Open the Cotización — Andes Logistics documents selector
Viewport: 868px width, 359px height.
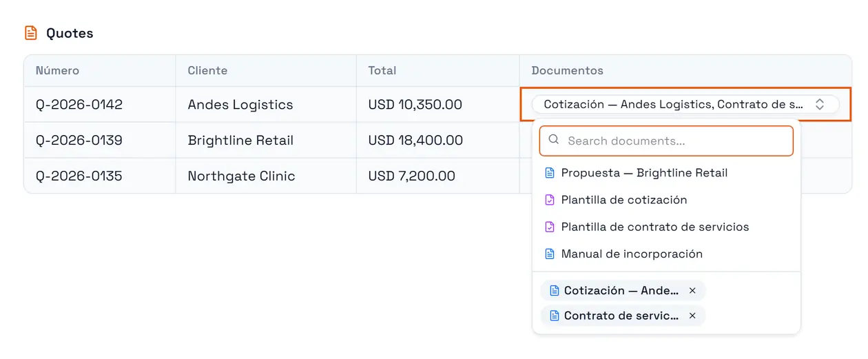tap(685, 105)
